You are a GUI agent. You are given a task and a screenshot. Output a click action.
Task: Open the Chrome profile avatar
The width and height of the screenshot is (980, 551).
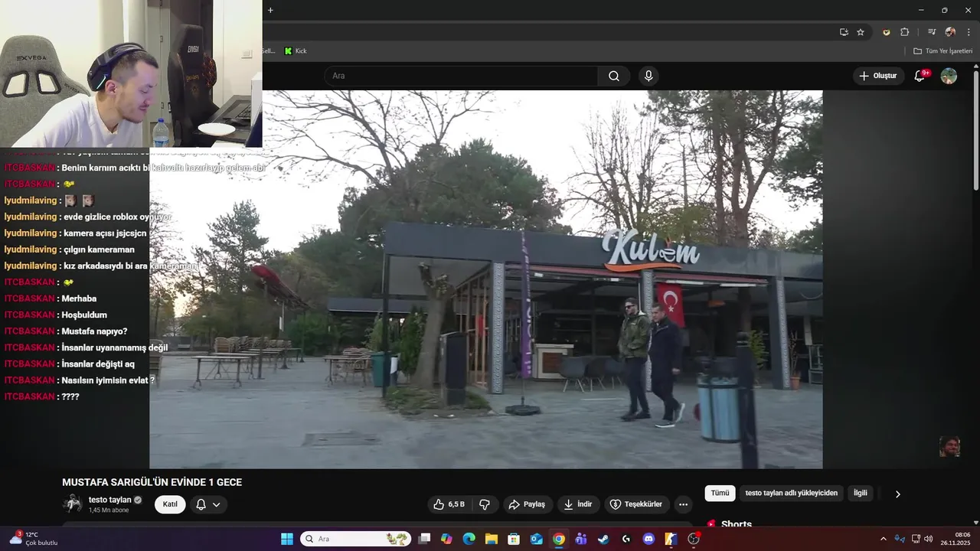pos(950,32)
